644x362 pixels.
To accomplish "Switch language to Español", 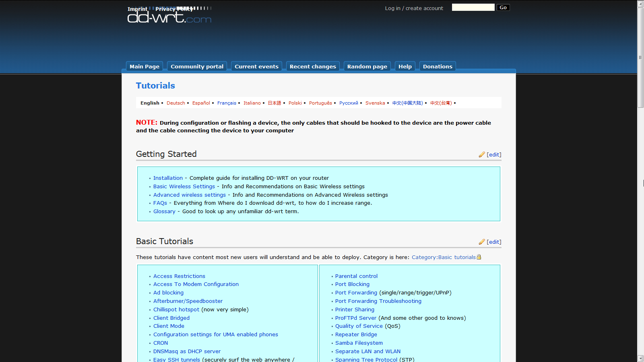I will [201, 103].
